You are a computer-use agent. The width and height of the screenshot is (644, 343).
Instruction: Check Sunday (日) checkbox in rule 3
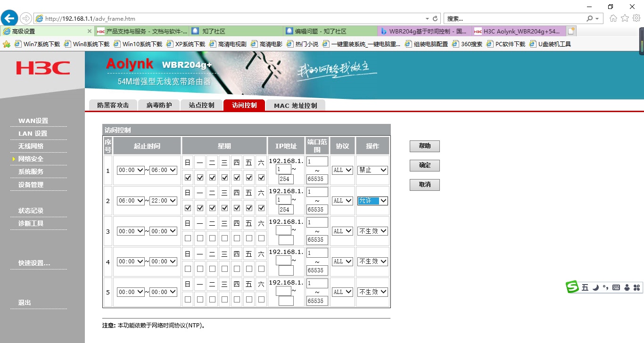[x=188, y=238]
